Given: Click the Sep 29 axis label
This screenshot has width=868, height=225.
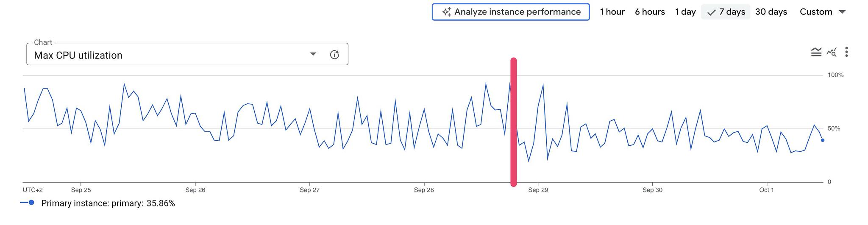Looking at the screenshot, I should click(x=538, y=190).
